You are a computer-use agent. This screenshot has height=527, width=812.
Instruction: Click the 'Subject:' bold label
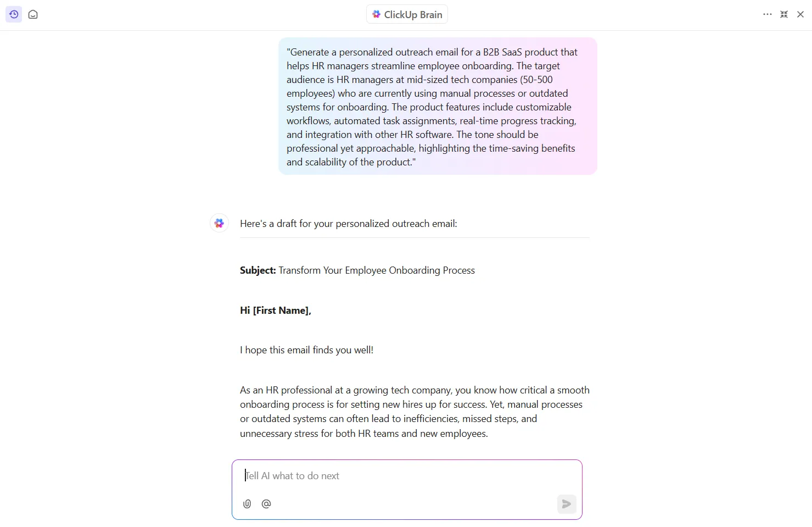(258, 270)
